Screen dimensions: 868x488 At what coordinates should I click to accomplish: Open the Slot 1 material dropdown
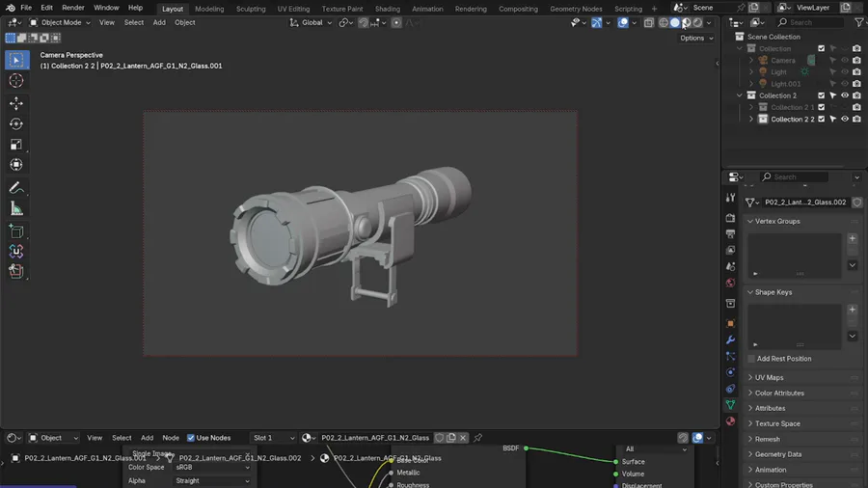(x=274, y=438)
